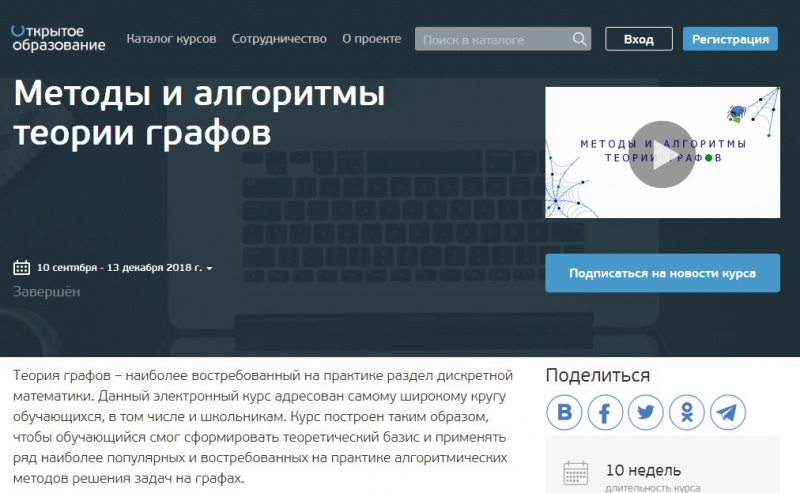Click the Методы и алгоритмы теории графов title

[199, 113]
